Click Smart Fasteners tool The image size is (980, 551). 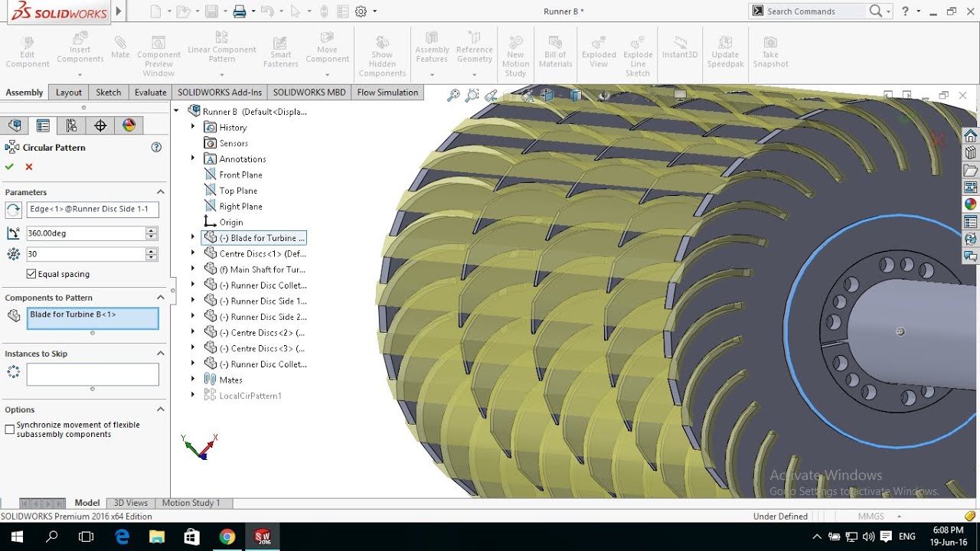[281, 51]
